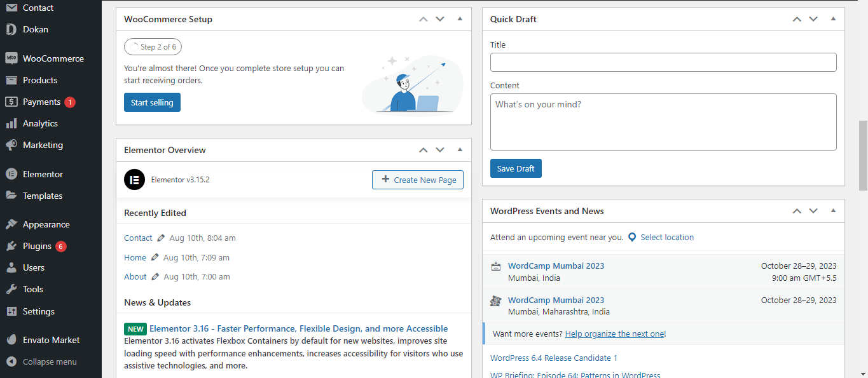
Task: Click the Help organize the next one link
Action: [x=614, y=334]
